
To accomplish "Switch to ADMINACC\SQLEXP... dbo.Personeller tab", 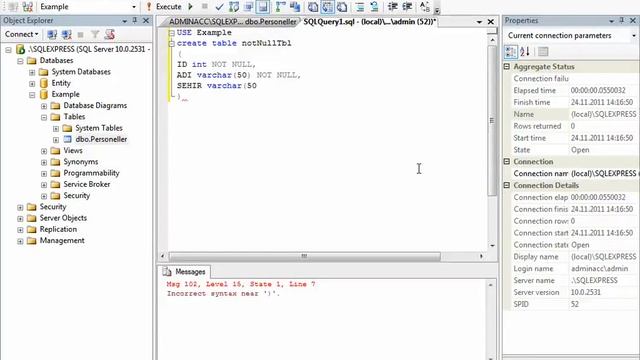I will (x=232, y=22).
